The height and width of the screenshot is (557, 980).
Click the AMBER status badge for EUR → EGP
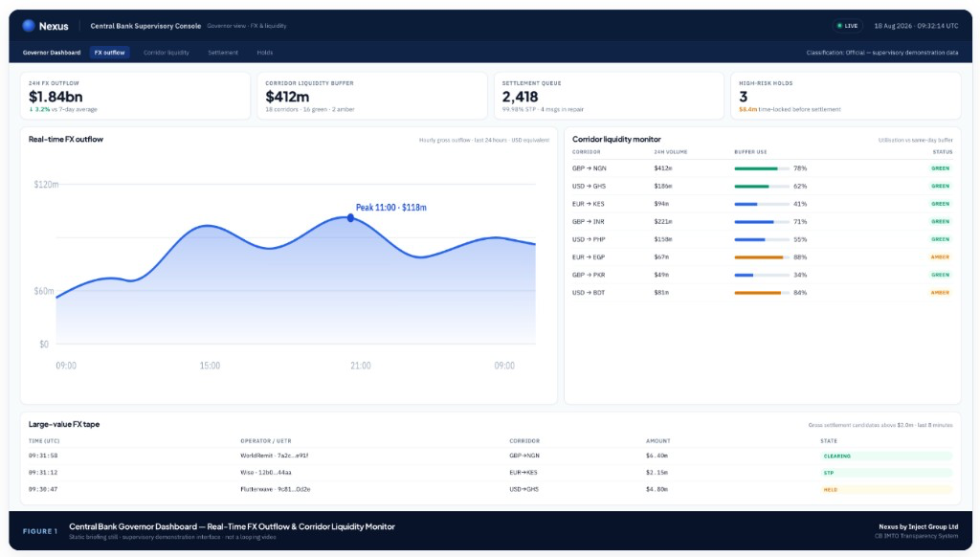click(x=940, y=256)
